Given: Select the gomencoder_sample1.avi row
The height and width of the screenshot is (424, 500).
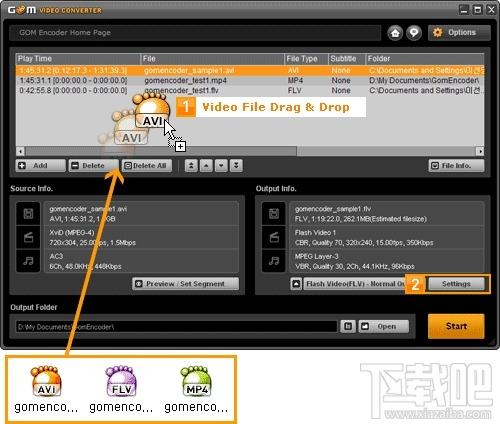Looking at the screenshot, I should pyautogui.click(x=250, y=71).
